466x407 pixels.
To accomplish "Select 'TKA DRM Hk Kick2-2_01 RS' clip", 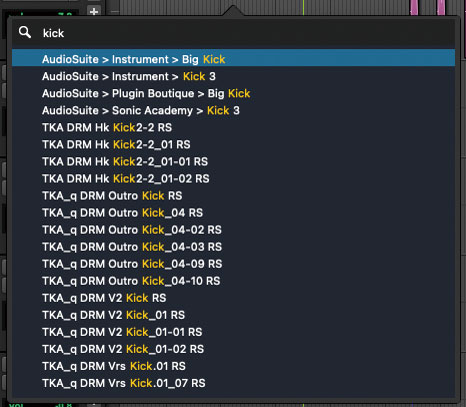I will (233, 144).
